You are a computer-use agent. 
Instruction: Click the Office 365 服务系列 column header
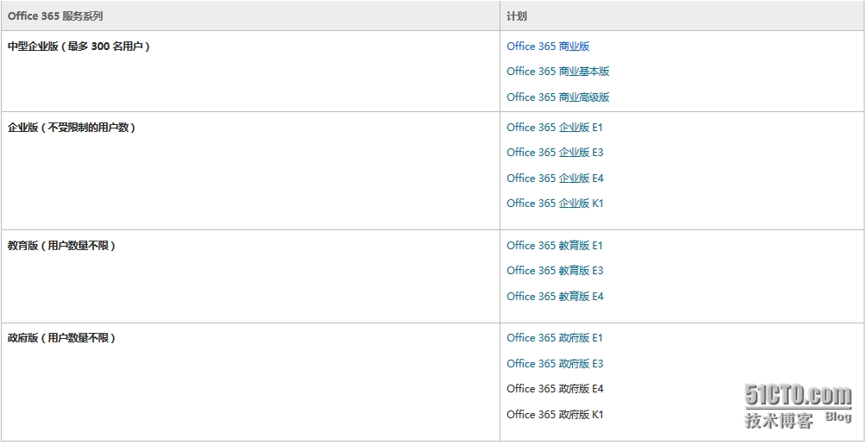55,16
